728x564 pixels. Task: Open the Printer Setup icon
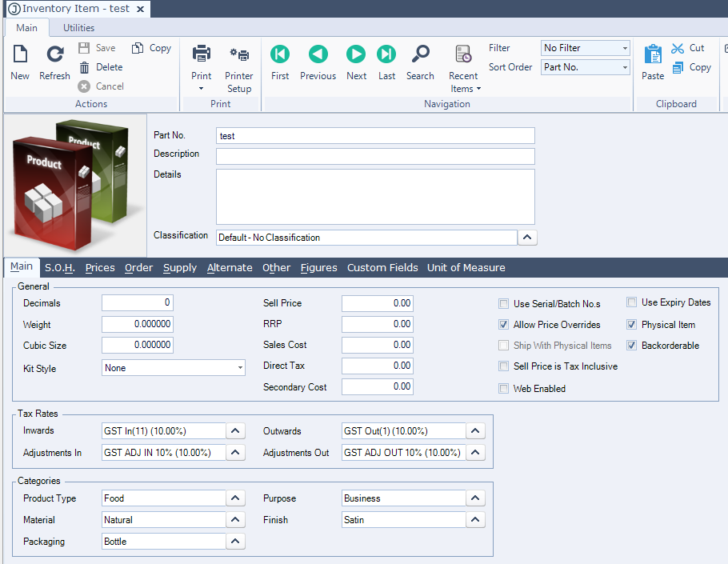[x=239, y=55]
